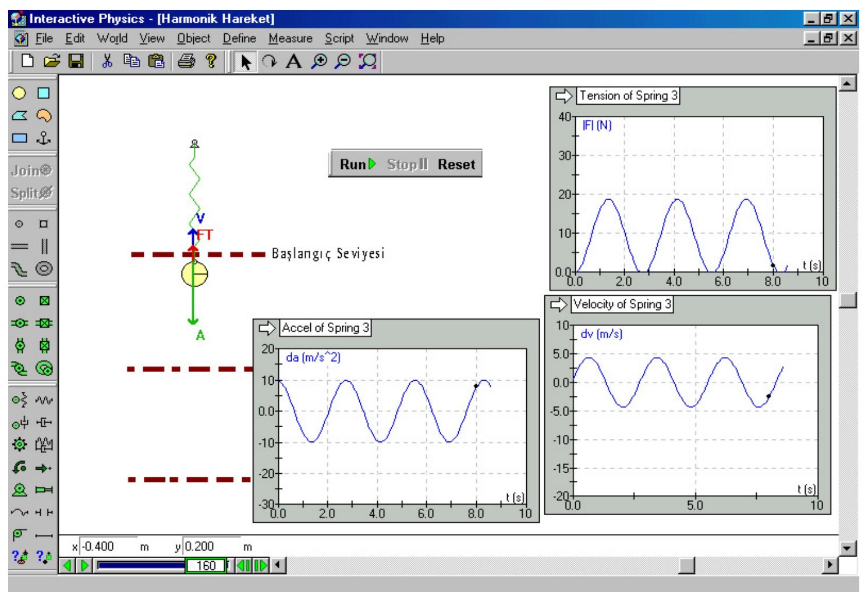Pick the Rotate tool in the toolbar
The image size is (868, 592).
pos(270,62)
